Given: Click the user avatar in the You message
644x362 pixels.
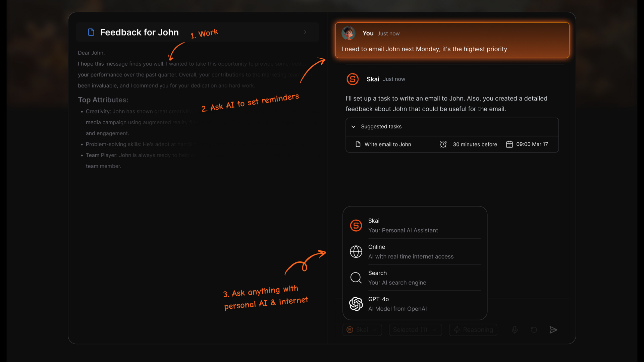Looking at the screenshot, I should (348, 33).
